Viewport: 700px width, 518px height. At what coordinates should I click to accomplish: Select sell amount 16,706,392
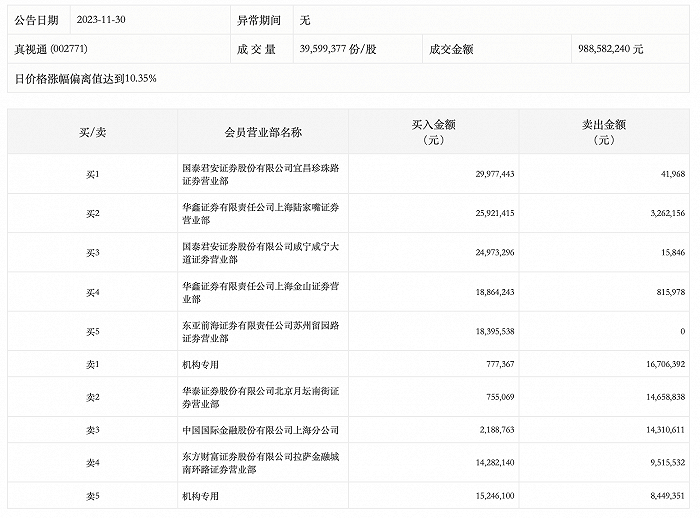(665, 364)
